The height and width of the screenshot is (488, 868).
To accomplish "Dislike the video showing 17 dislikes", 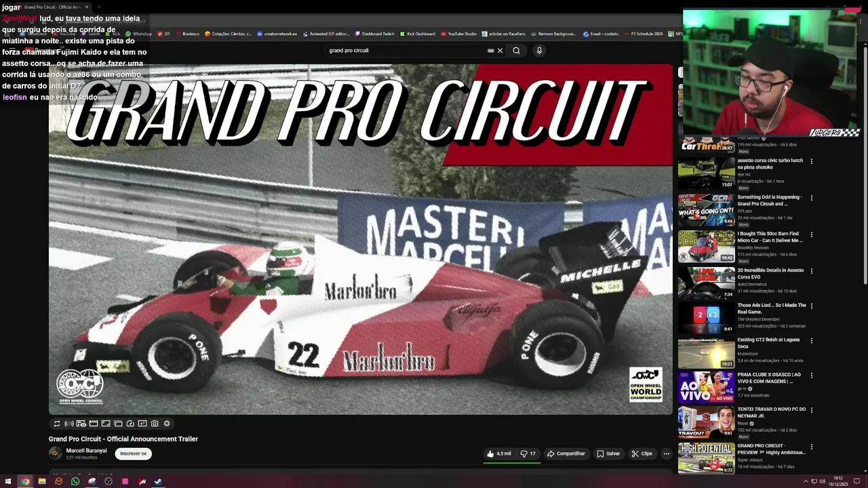I will [x=528, y=453].
